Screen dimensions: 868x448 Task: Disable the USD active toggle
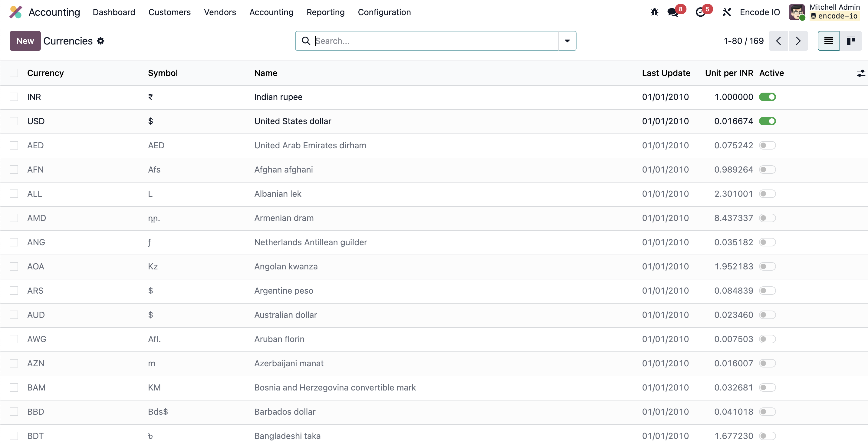tap(767, 121)
